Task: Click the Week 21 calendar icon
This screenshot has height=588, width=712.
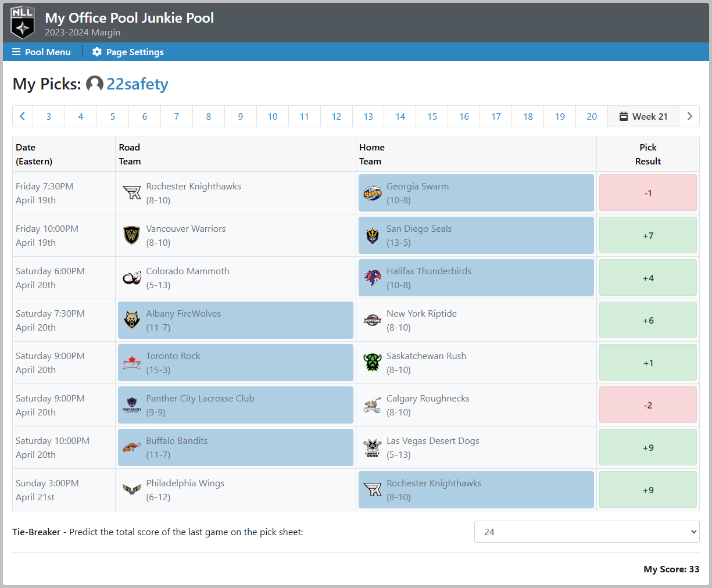Action: (623, 116)
